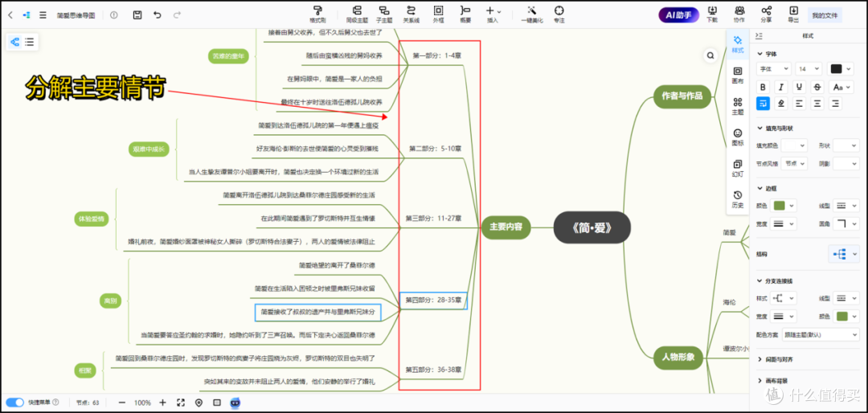Pick the green border color swatch
This screenshot has width=868, height=413.
click(x=779, y=206)
